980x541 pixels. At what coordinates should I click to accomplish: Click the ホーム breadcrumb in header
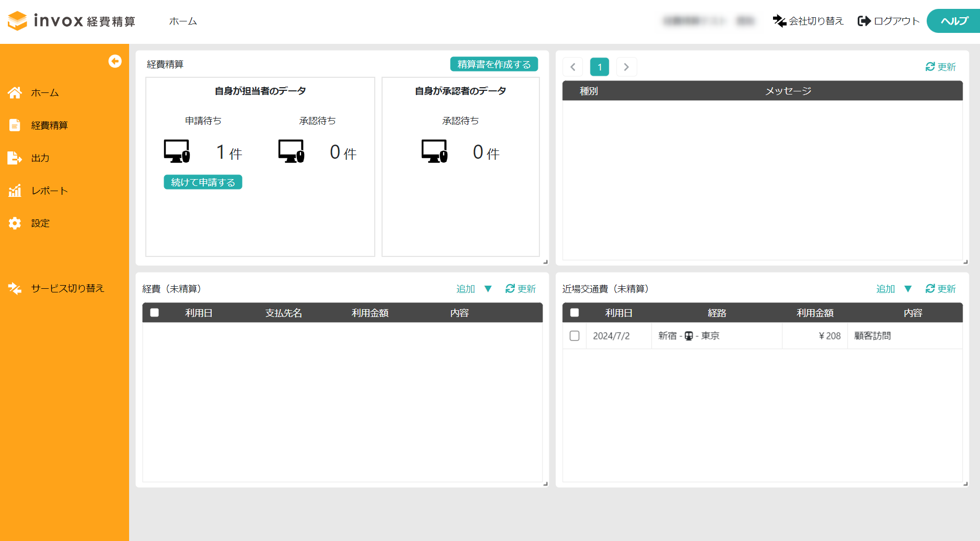(x=183, y=21)
